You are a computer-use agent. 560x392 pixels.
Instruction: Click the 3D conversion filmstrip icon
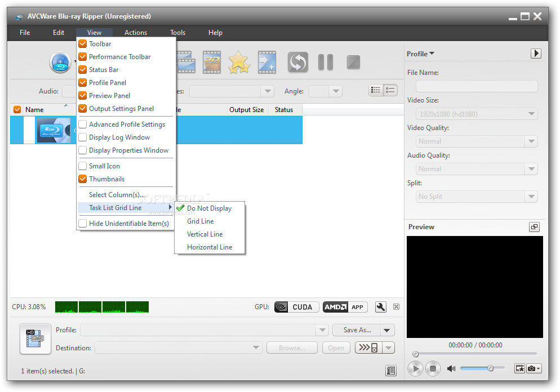(x=212, y=62)
